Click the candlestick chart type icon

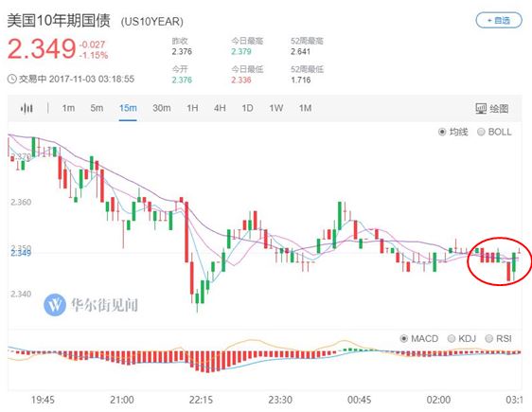pyautogui.click(x=27, y=108)
